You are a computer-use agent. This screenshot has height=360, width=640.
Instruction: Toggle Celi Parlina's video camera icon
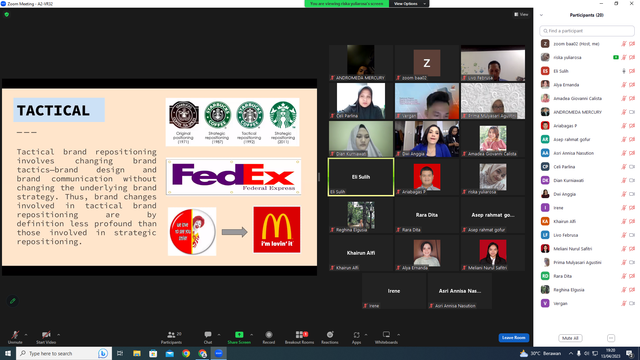tap(632, 167)
